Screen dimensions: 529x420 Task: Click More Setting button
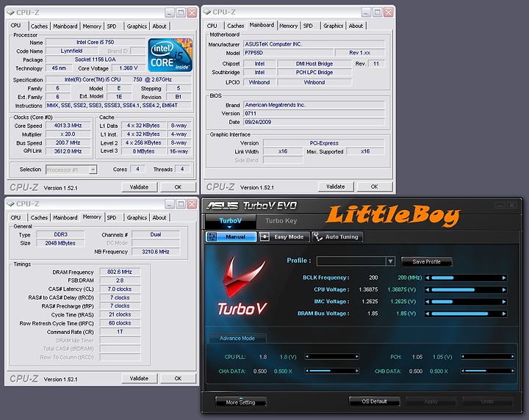240,402
